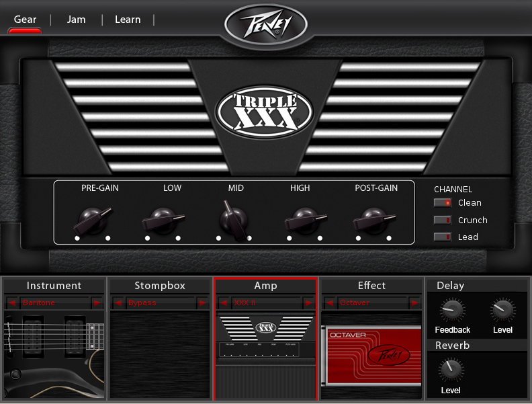Click the Peavey logo badge

pos(265,25)
